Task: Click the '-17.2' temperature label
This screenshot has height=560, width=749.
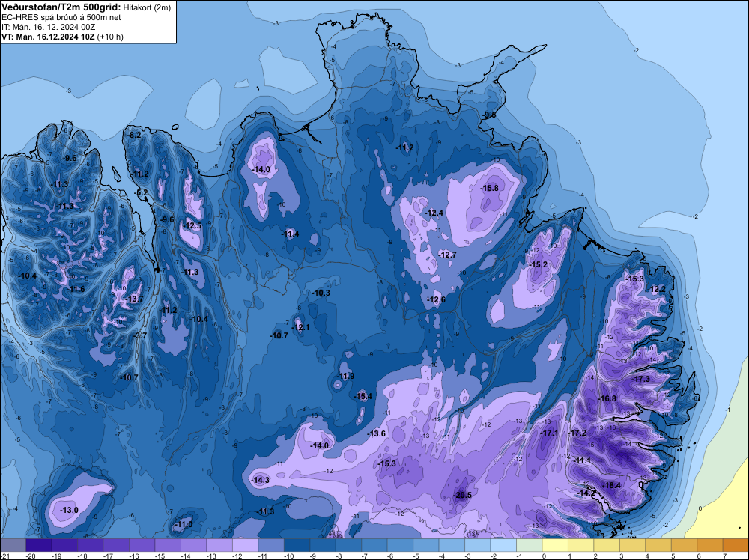Action: [x=577, y=433]
